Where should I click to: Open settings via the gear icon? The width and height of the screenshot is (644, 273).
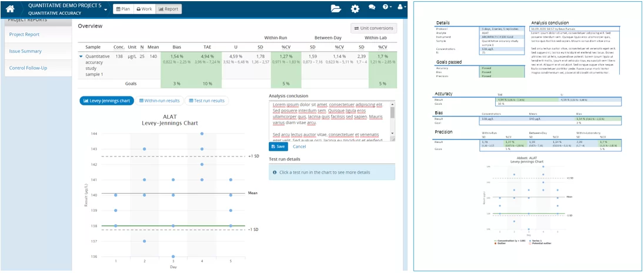[355, 9]
